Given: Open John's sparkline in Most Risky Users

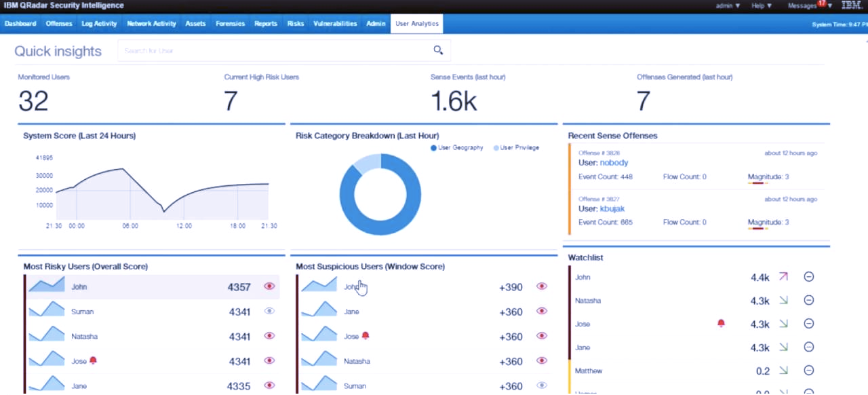Looking at the screenshot, I should coord(47,286).
